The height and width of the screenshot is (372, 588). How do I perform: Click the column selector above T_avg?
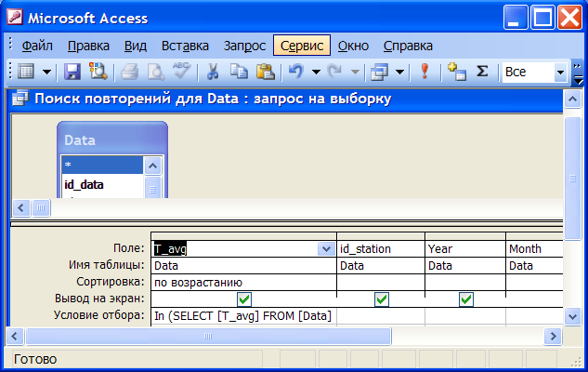(243, 236)
